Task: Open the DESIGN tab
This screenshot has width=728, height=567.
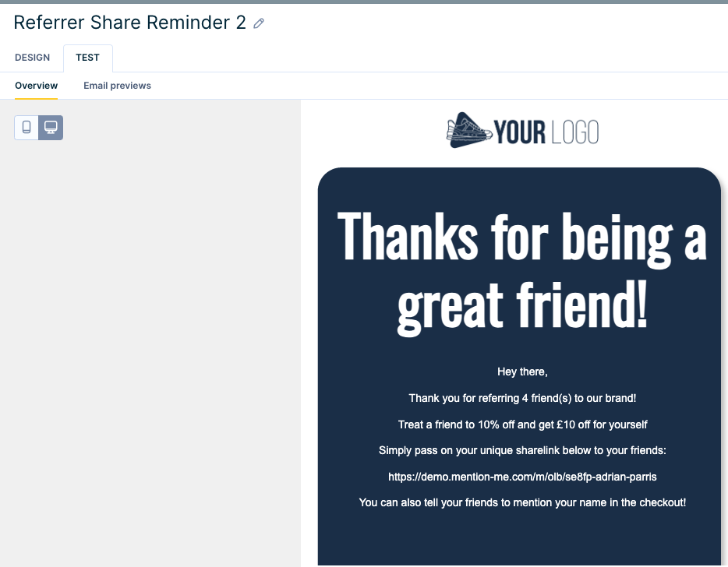Action: point(33,58)
